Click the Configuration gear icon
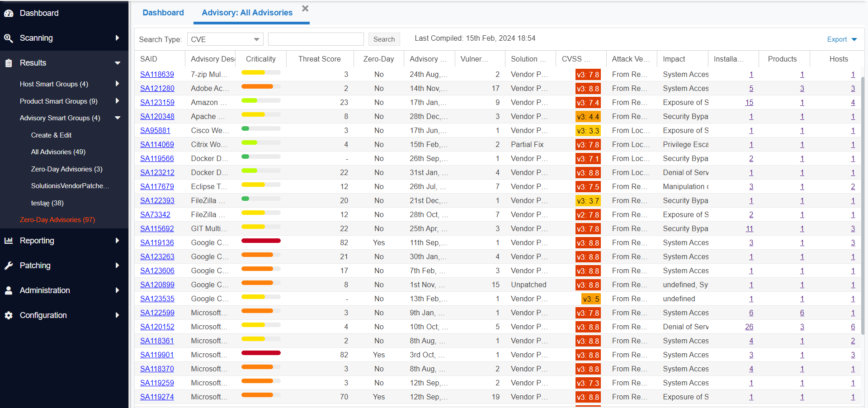The width and height of the screenshot is (868, 408). click(x=9, y=315)
